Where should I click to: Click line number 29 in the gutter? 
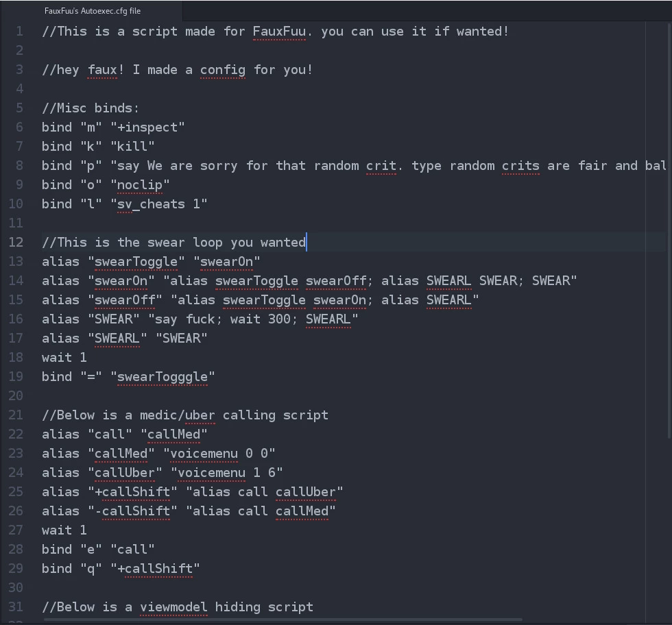pyautogui.click(x=16, y=568)
